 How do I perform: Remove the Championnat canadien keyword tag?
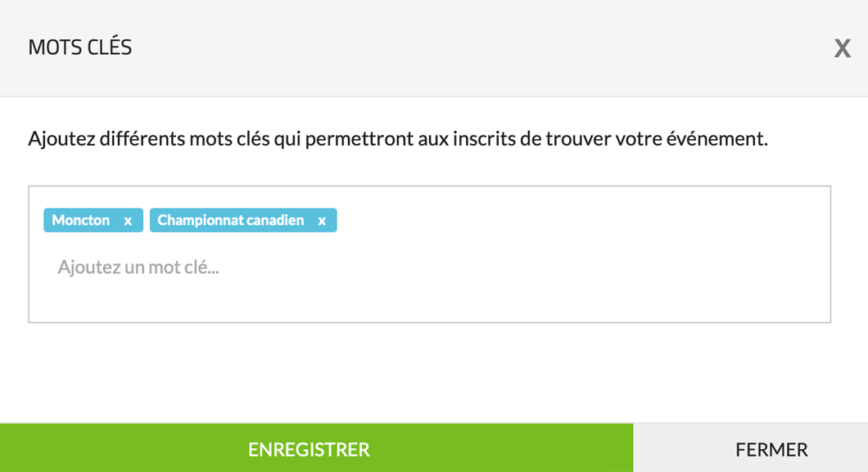[x=322, y=221]
